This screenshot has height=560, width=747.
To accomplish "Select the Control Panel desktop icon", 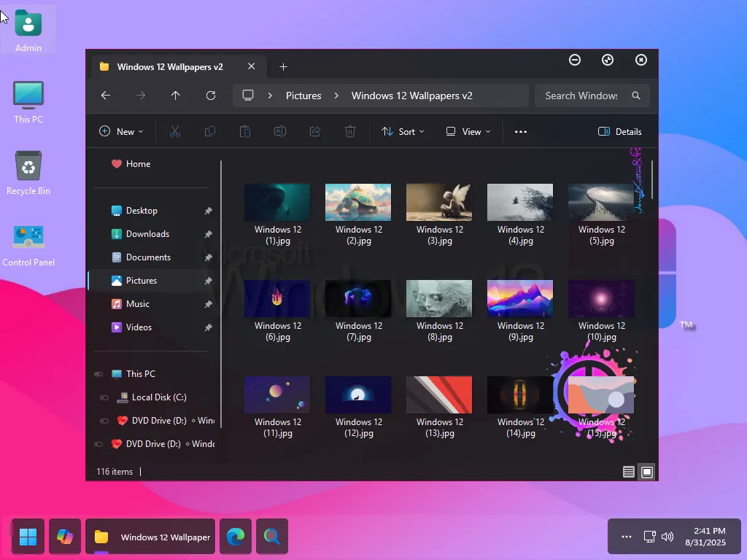I will (28, 245).
